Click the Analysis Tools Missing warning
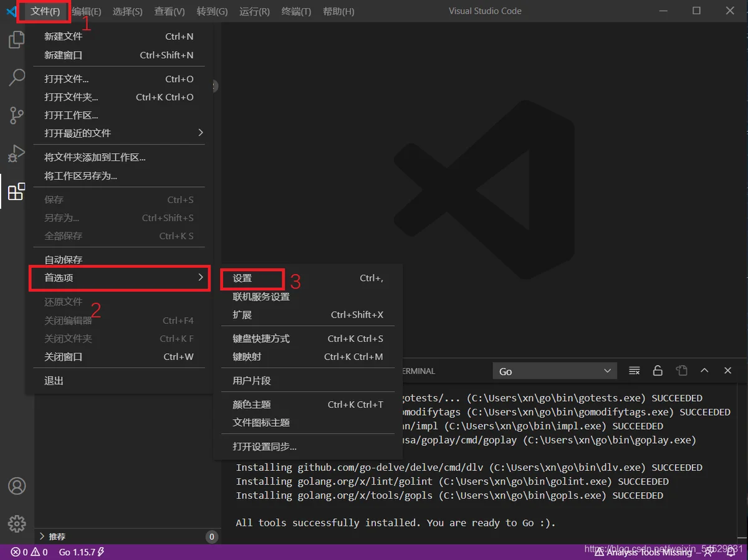The image size is (748, 560). click(x=643, y=552)
